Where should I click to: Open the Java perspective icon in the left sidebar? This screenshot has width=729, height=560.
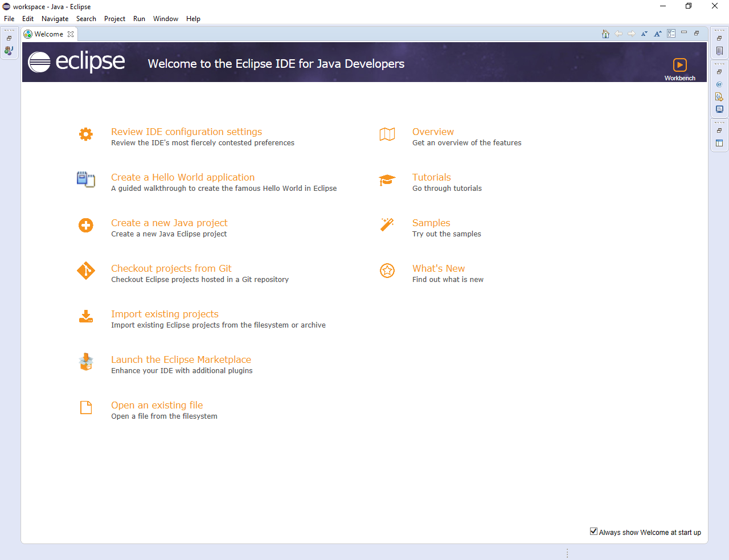[9, 51]
